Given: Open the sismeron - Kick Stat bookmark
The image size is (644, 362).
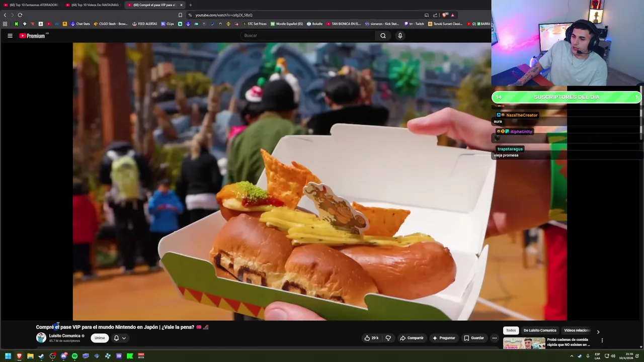Looking at the screenshot, I should point(382,24).
